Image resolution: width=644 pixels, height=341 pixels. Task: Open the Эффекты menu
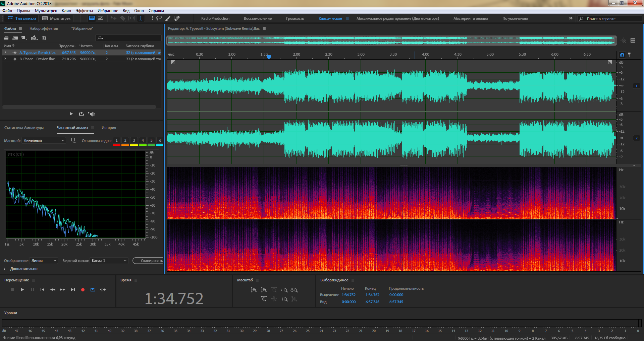pos(84,11)
